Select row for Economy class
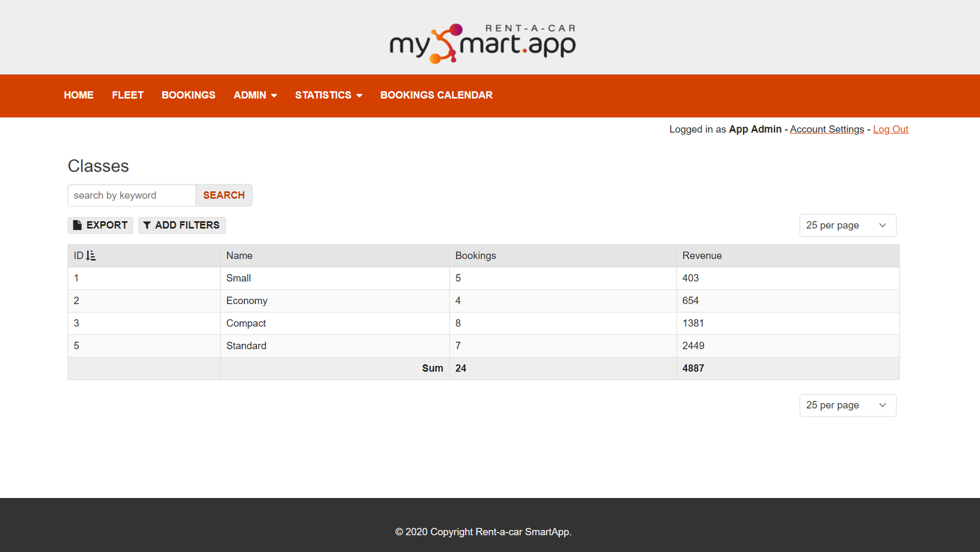 [246, 300]
